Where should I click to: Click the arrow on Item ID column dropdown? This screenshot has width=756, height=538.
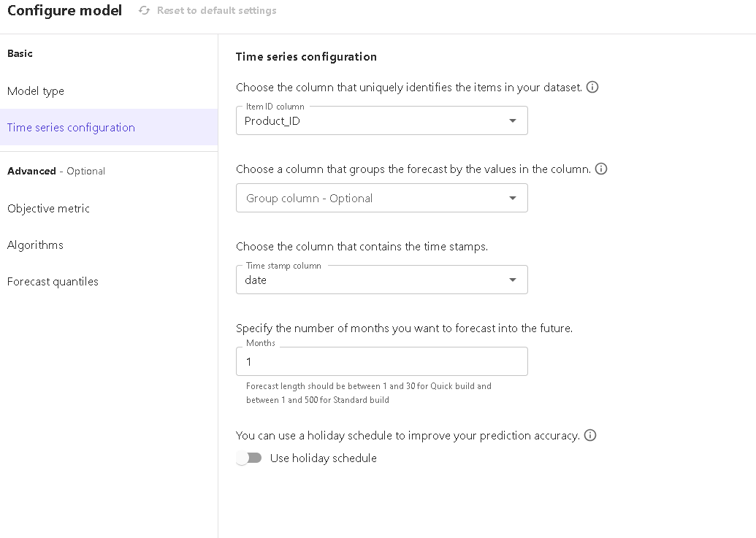click(x=512, y=120)
